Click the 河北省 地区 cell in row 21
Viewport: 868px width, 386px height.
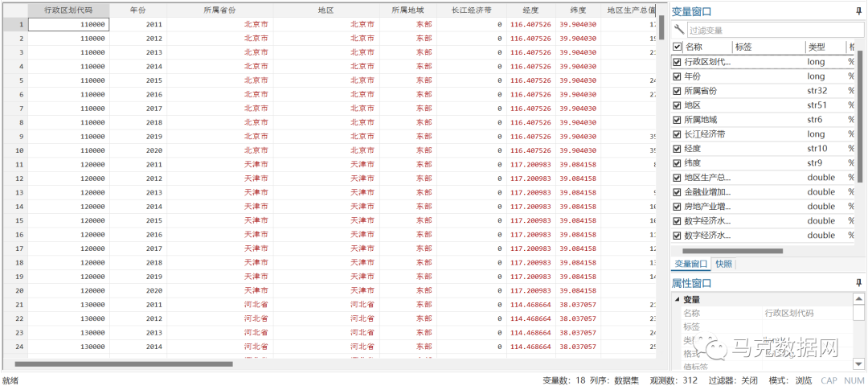[326, 305]
